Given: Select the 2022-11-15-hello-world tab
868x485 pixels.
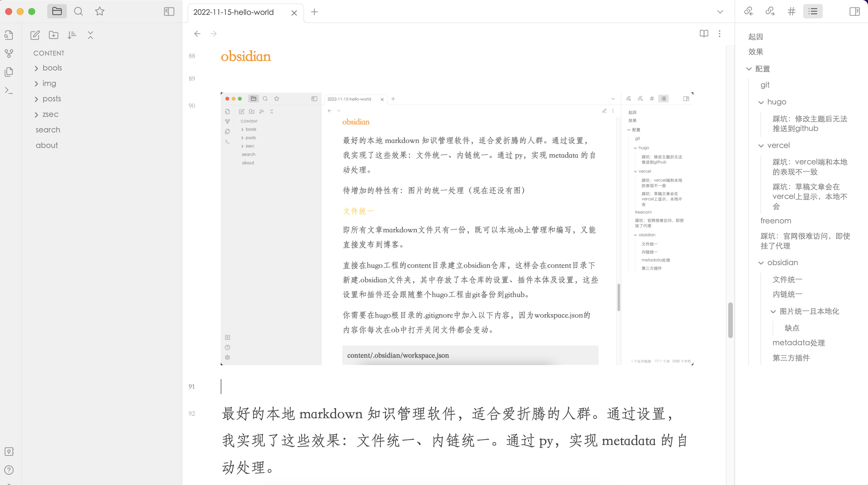Looking at the screenshot, I should point(233,12).
